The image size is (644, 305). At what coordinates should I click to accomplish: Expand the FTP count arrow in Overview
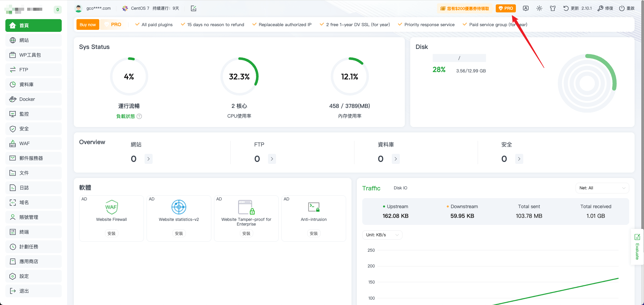272,159
